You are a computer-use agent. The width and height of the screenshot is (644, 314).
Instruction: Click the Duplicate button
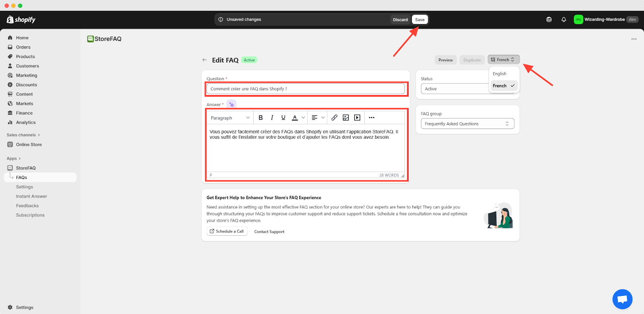[472, 60]
